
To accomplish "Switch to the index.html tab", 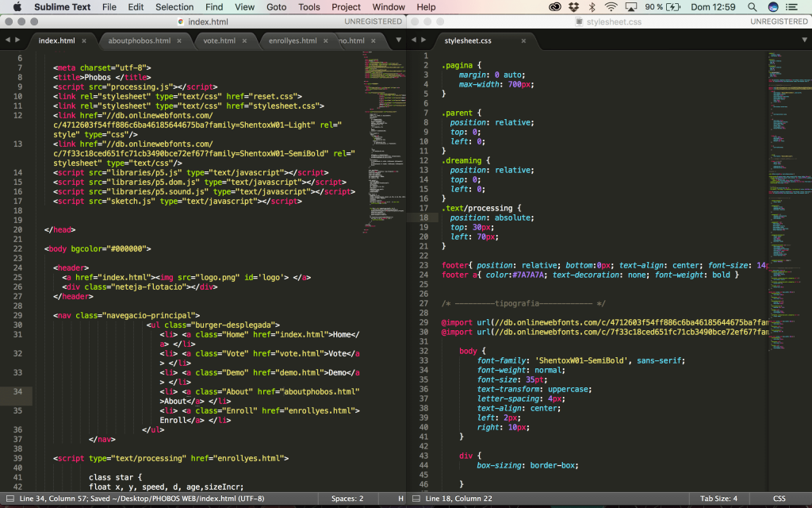I will coord(56,40).
